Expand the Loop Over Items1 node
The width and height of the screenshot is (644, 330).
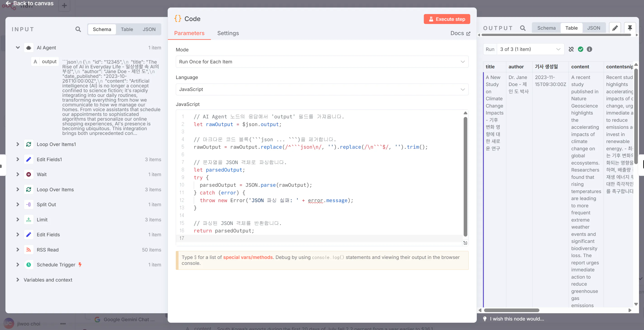(18, 144)
